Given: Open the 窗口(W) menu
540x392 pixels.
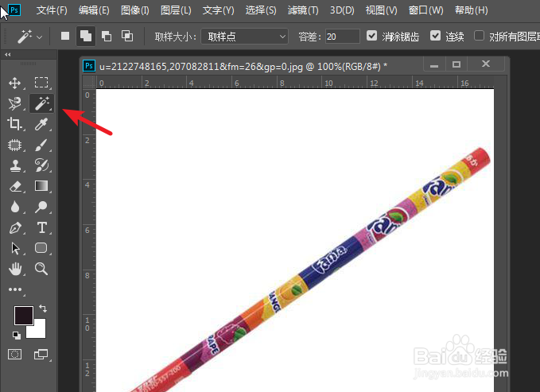Looking at the screenshot, I should tap(426, 10).
